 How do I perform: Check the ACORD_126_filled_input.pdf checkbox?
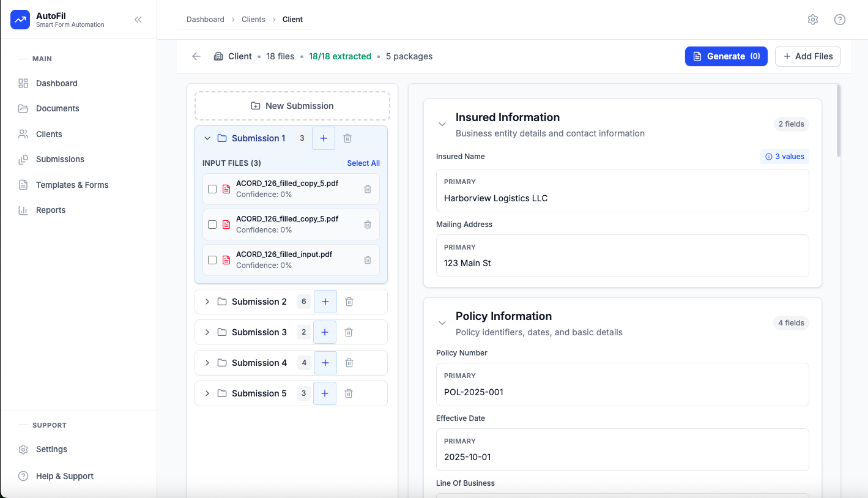tap(212, 259)
